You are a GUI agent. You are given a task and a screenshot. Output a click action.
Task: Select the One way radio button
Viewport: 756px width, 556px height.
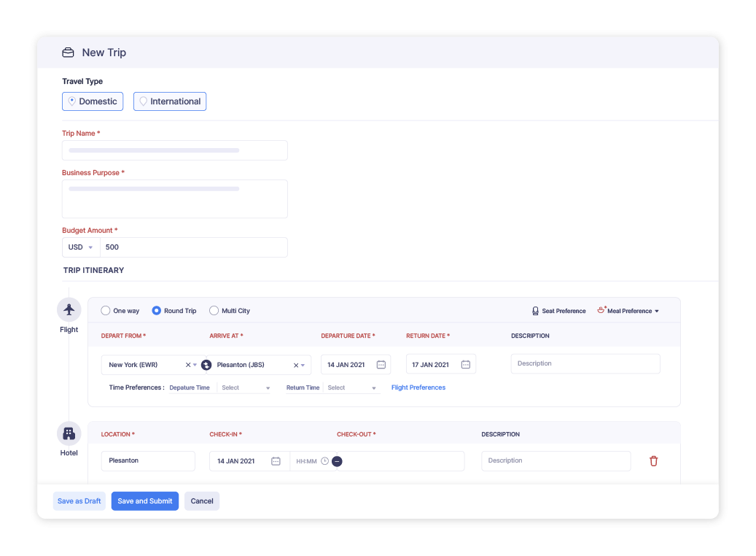(105, 310)
